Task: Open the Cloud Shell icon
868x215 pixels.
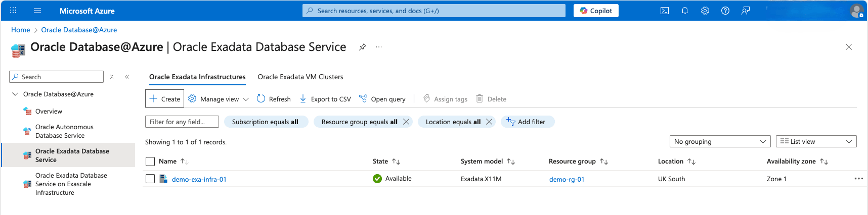Action: [x=665, y=11]
